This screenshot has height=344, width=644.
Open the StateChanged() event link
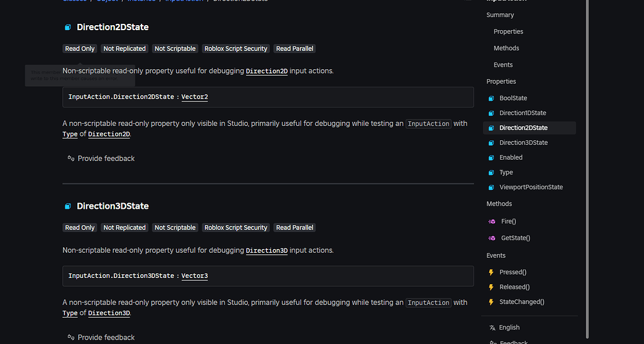point(521,302)
